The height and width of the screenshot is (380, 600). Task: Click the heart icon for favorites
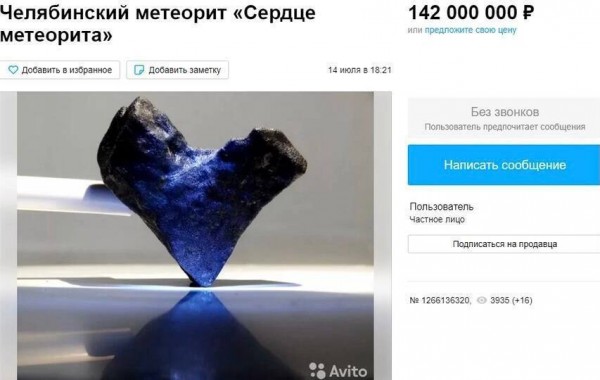(13, 70)
